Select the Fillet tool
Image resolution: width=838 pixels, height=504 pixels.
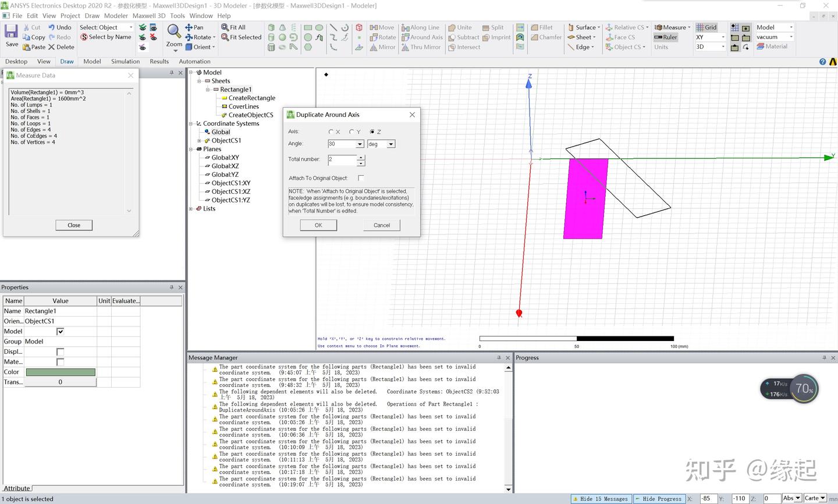541,27
